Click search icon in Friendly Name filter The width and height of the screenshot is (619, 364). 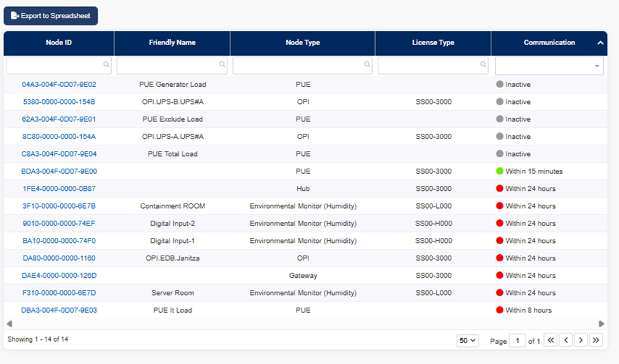pyautogui.click(x=222, y=65)
